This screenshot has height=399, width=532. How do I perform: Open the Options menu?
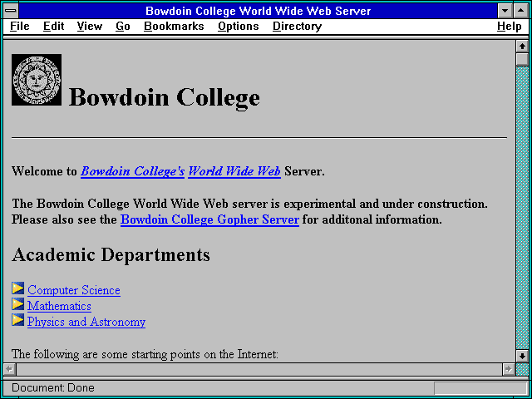tap(239, 27)
